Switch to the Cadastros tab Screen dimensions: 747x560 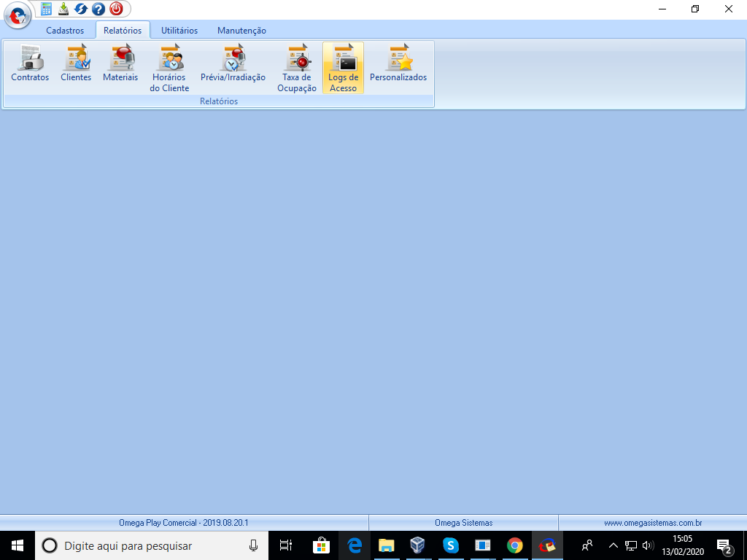click(x=65, y=31)
